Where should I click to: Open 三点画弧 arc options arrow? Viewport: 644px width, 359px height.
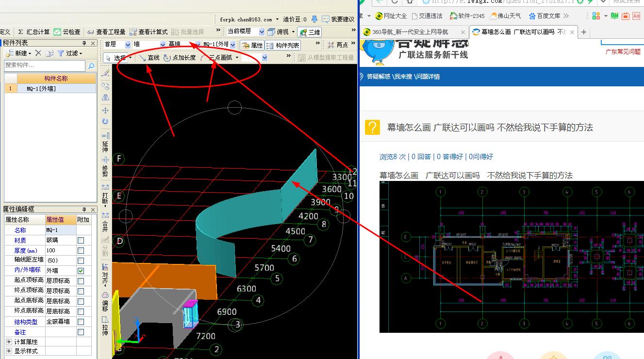tap(237, 58)
